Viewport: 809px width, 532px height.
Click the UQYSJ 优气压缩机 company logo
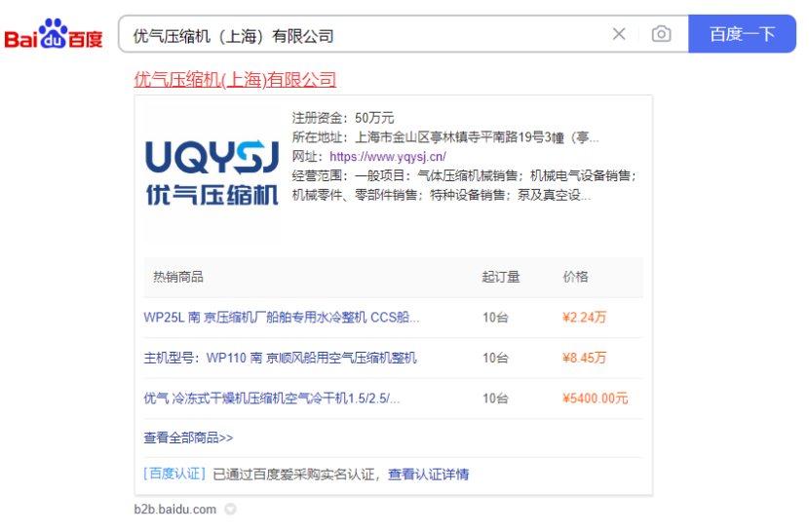click(x=212, y=172)
